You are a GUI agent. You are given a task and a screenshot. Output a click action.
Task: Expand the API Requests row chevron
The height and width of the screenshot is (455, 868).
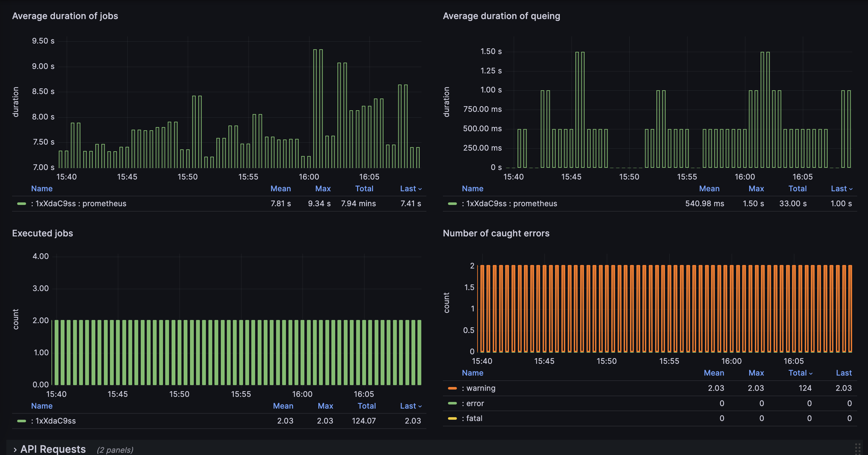coord(15,450)
